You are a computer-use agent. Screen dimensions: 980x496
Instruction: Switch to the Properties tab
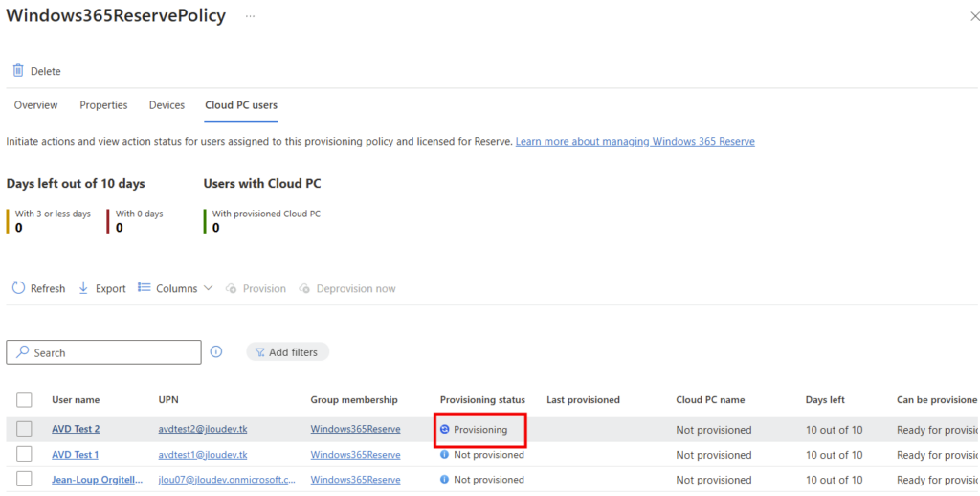click(x=103, y=105)
